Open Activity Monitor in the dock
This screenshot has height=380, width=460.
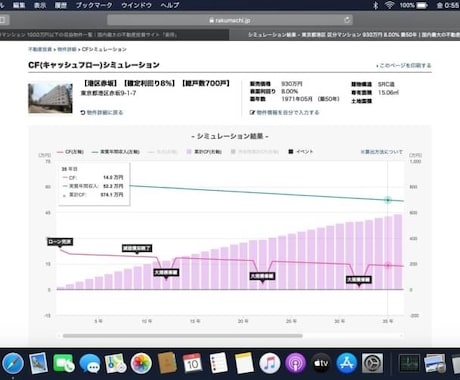click(x=410, y=363)
